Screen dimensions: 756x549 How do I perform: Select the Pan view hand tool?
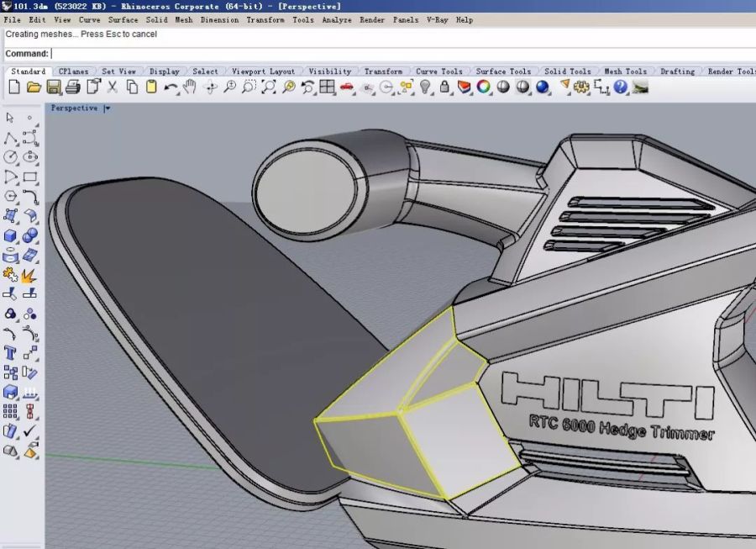191,87
